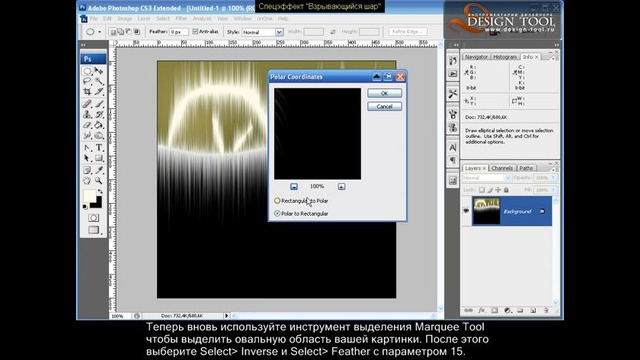This screenshot has height=360, width=640.
Task: Select the Type tool
Action: [x=99, y=148]
